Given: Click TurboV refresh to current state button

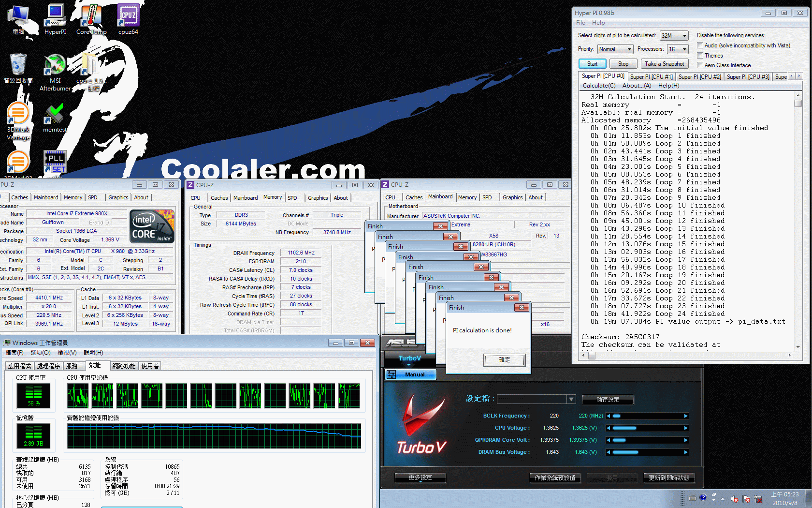Looking at the screenshot, I should tap(669, 478).
